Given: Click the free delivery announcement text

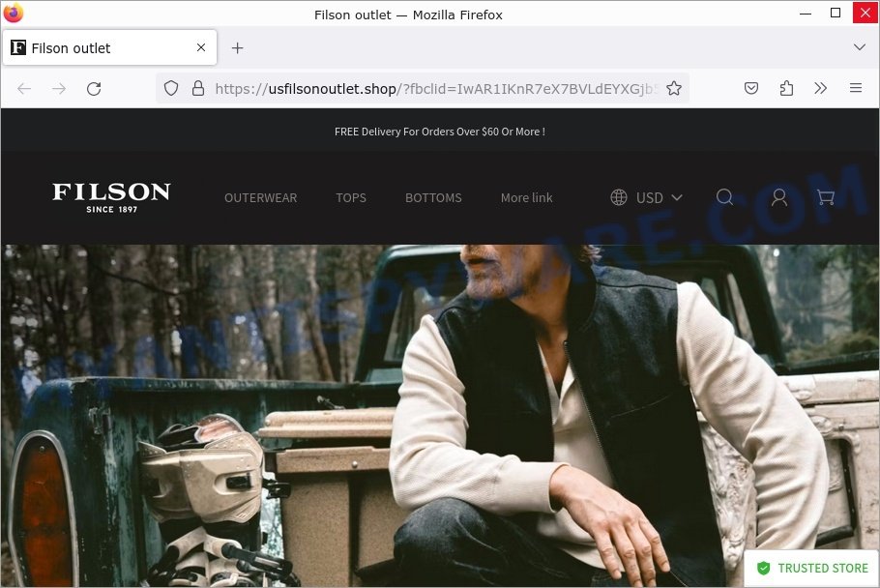Looking at the screenshot, I should 440,132.
